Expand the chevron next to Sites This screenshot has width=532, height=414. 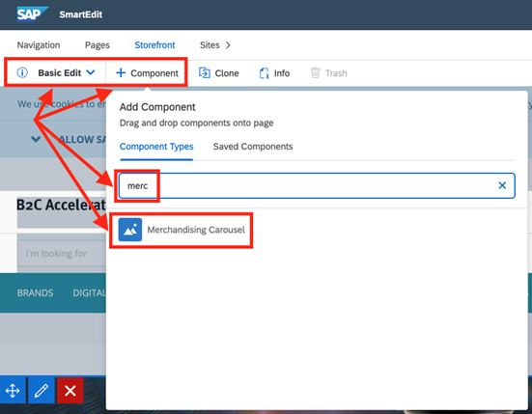tap(228, 45)
